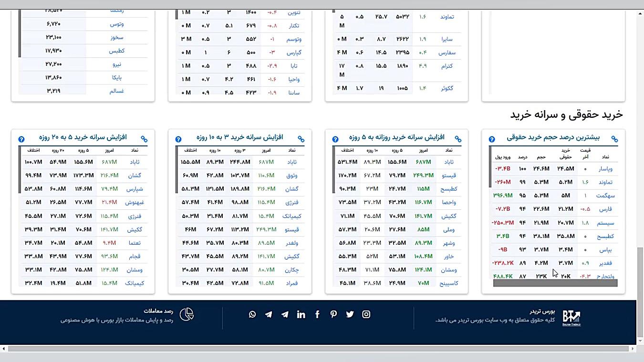Screen dimensions: 644x362
Task: Open symbol وثوق
Action: [292, 176]
